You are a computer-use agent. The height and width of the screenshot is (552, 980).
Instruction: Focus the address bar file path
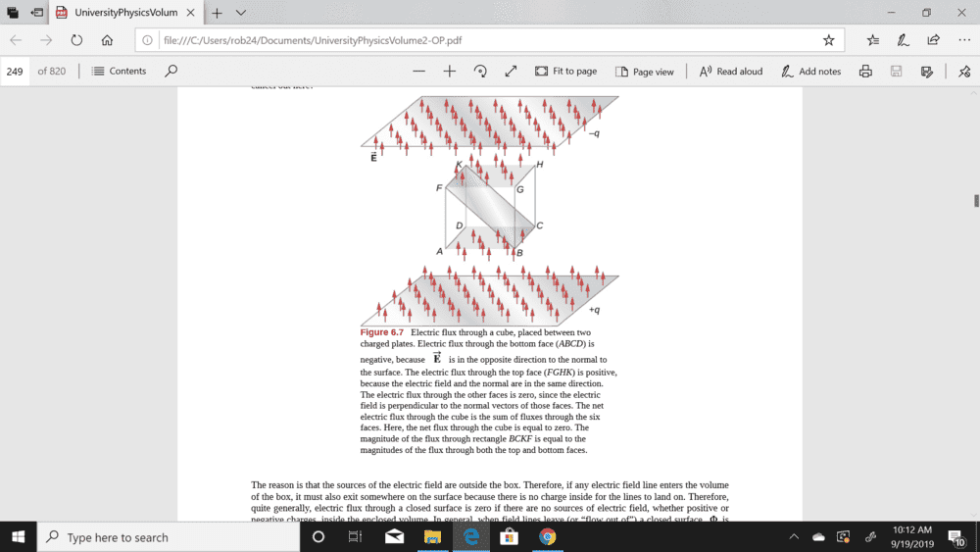313,40
